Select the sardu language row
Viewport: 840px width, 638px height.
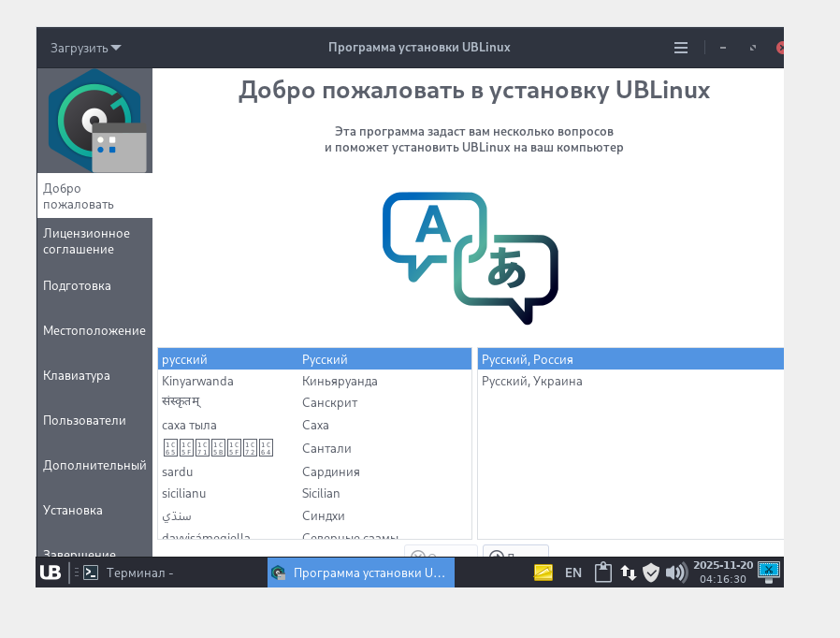coord(314,471)
